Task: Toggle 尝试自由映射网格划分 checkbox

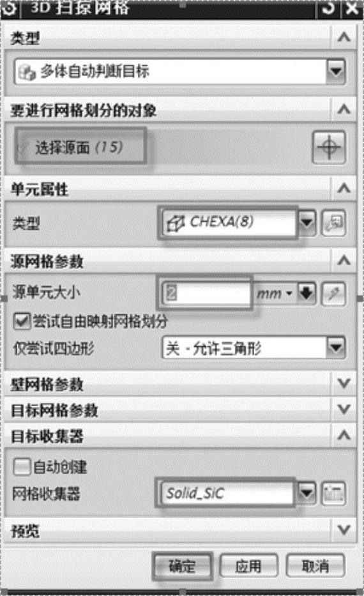Action: point(21,321)
